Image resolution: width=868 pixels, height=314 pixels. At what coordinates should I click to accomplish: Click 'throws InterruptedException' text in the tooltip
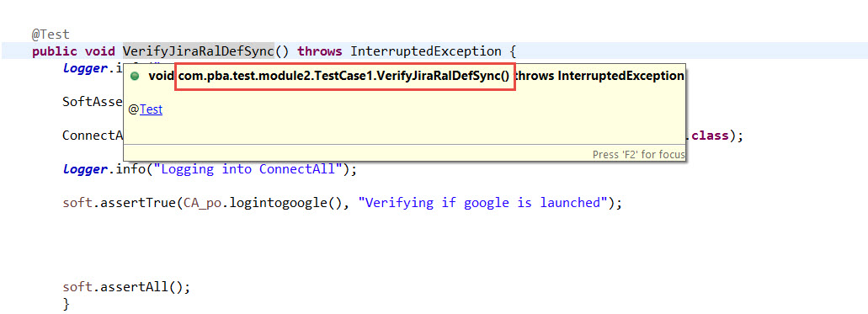coord(599,77)
